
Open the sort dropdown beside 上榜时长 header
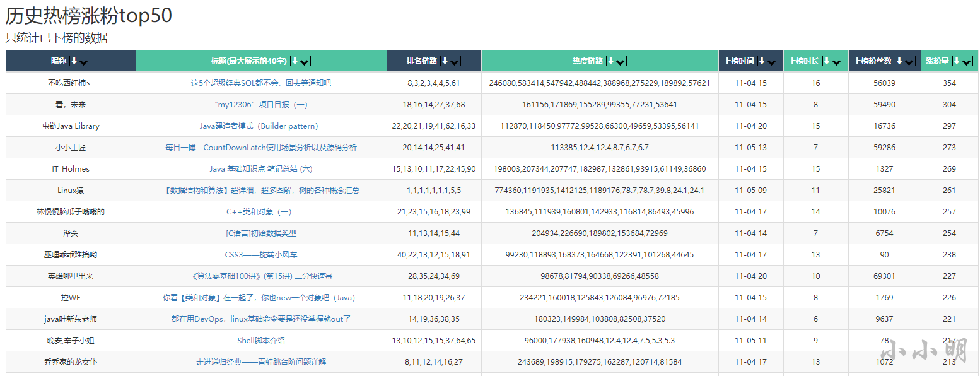point(832,61)
